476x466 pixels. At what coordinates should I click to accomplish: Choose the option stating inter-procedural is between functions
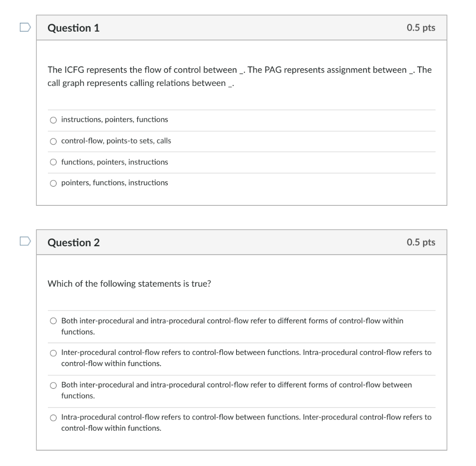[x=53, y=353]
